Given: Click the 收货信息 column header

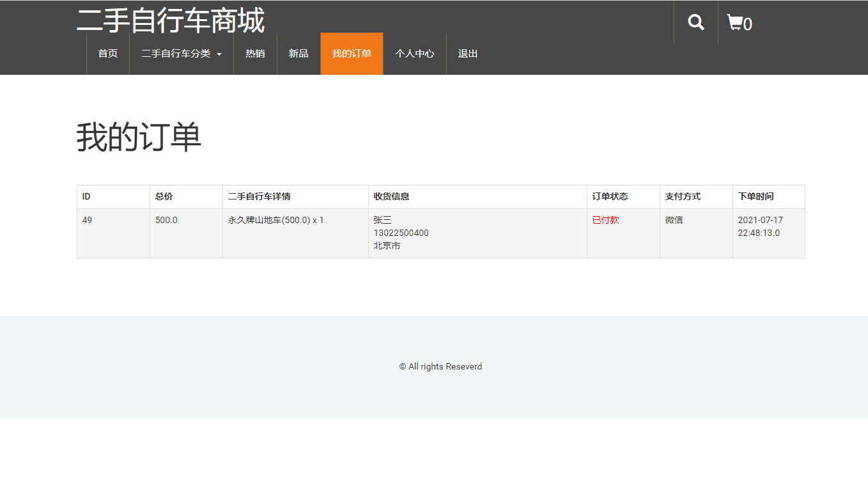Looking at the screenshot, I should click(x=391, y=196).
